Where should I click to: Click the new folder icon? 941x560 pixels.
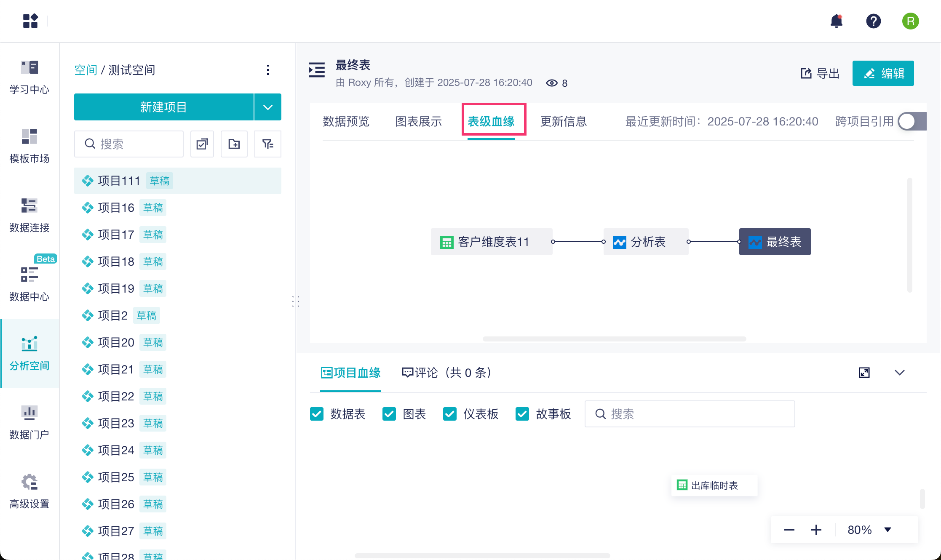tap(234, 144)
